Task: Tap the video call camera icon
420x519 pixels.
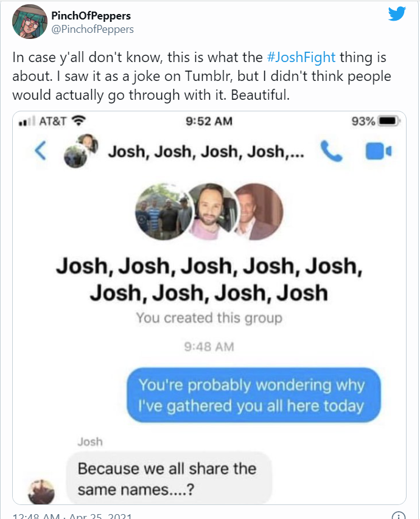Action: pyautogui.click(x=378, y=152)
